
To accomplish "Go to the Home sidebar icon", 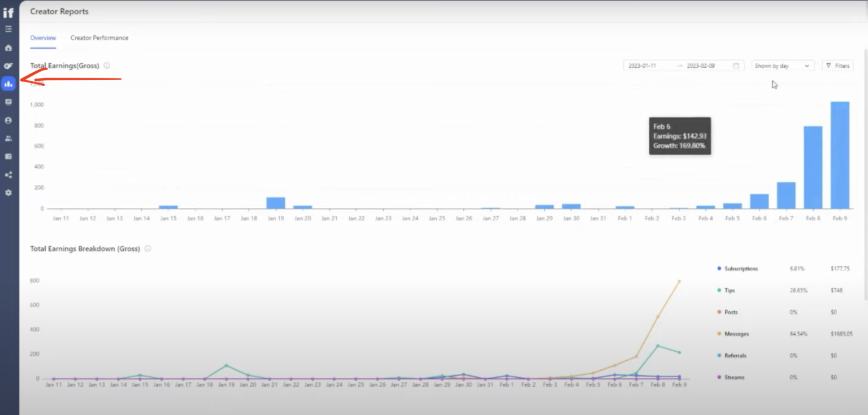I will 8,48.
